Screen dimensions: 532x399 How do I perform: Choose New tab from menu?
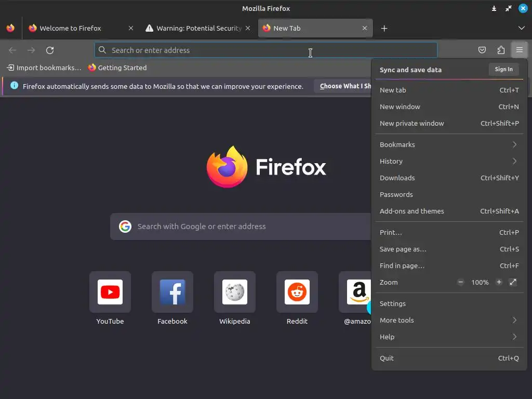pos(449,90)
